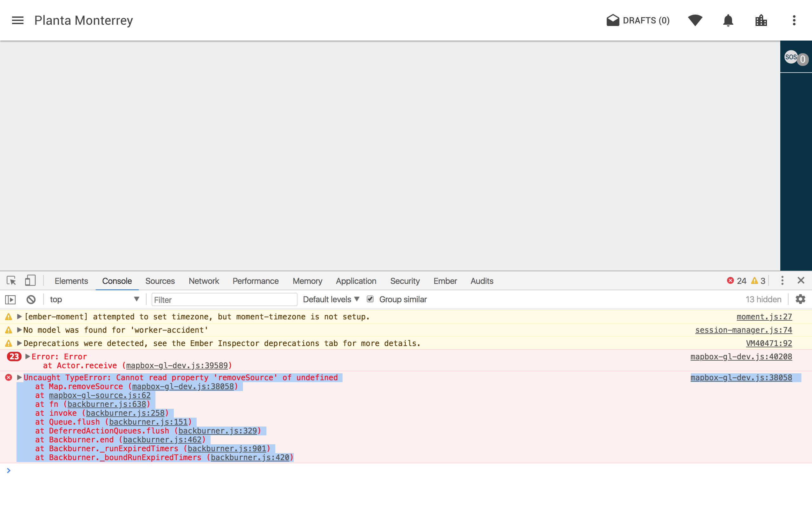The width and height of the screenshot is (812, 507).
Task: Click the DRAFTS (0) button
Action: coord(638,21)
